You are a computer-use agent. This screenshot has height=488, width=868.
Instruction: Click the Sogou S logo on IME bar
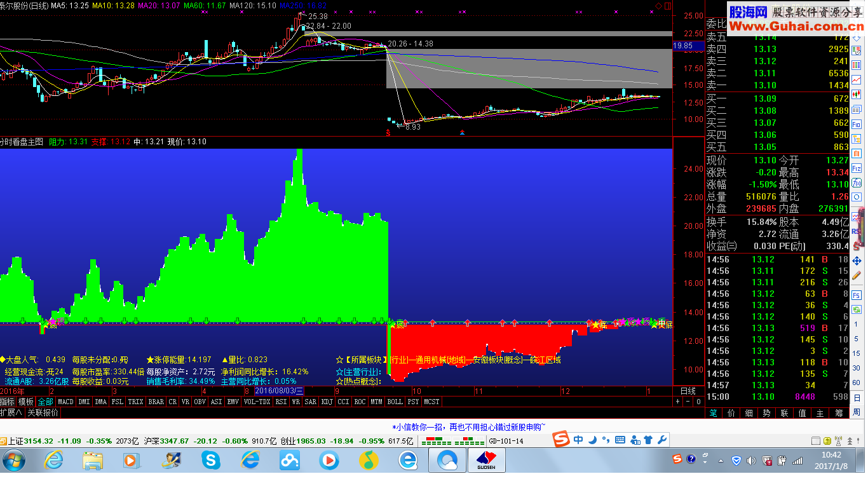(561, 438)
